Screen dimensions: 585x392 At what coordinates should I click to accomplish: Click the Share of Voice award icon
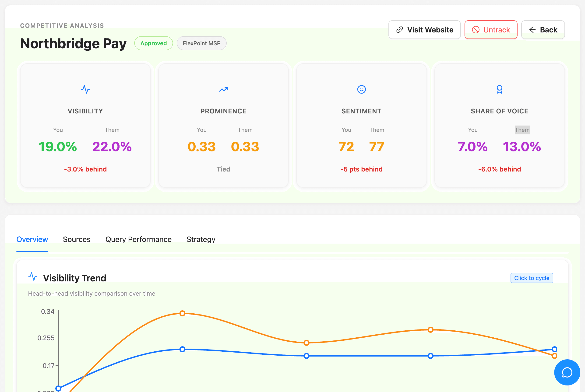tap(499, 89)
